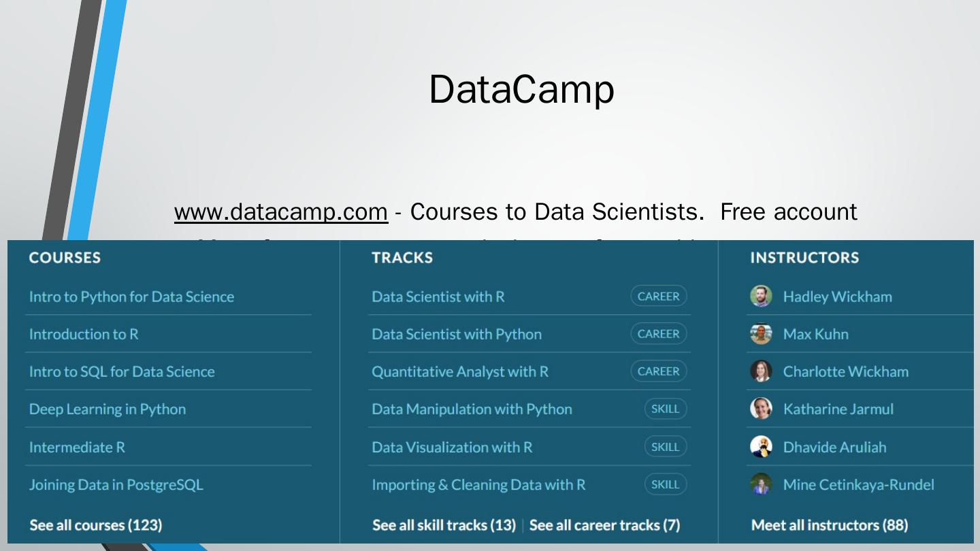Click CAREER badge beside Data Scientist with R
Screen dimensions: 980x551
[658, 297]
